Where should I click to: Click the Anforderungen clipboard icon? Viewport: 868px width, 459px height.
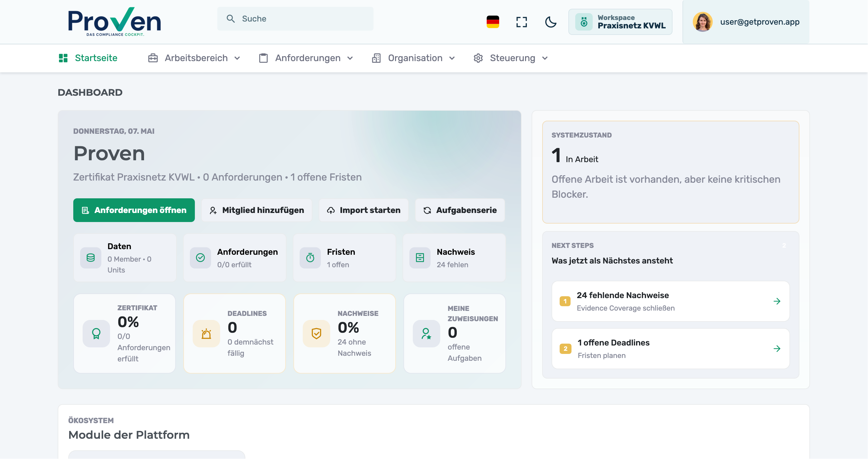pos(263,58)
